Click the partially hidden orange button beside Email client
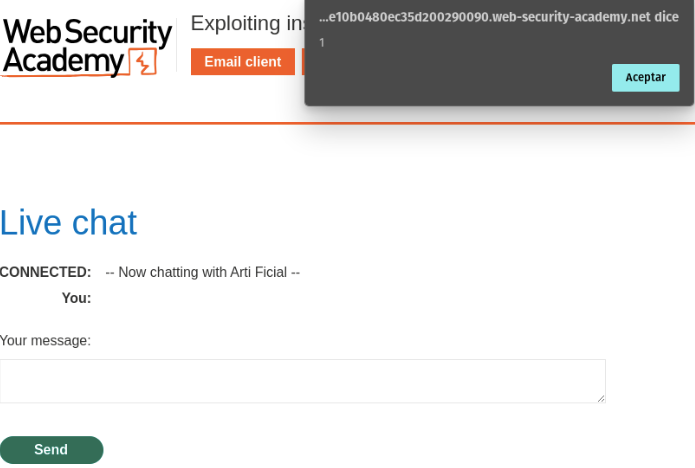This screenshot has height=468, width=695. [303, 62]
